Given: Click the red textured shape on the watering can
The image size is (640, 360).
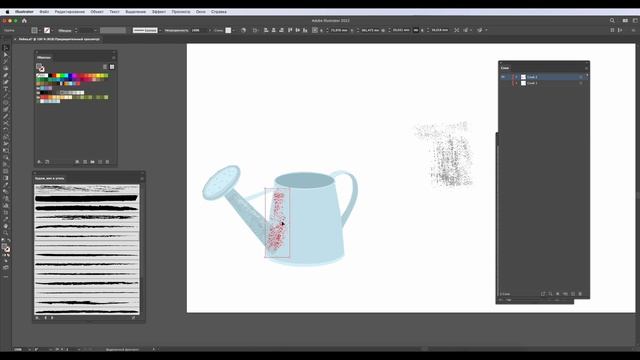Looking at the screenshot, I should click(278, 222).
